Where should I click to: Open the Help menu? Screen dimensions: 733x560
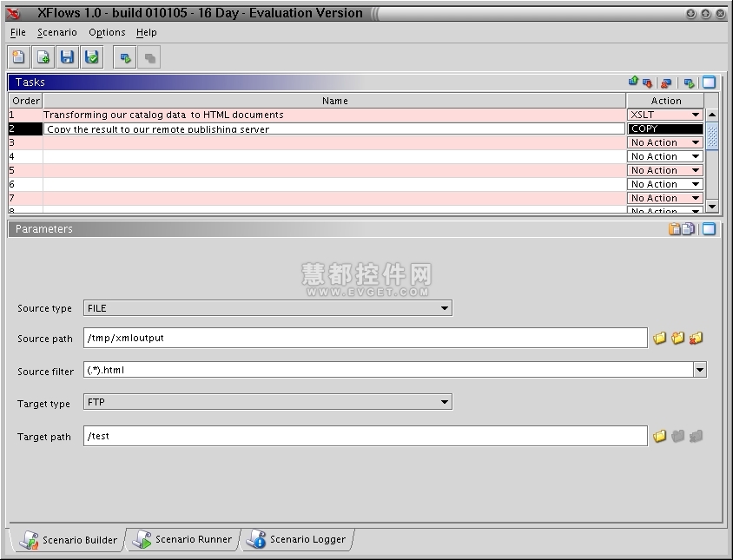146,32
